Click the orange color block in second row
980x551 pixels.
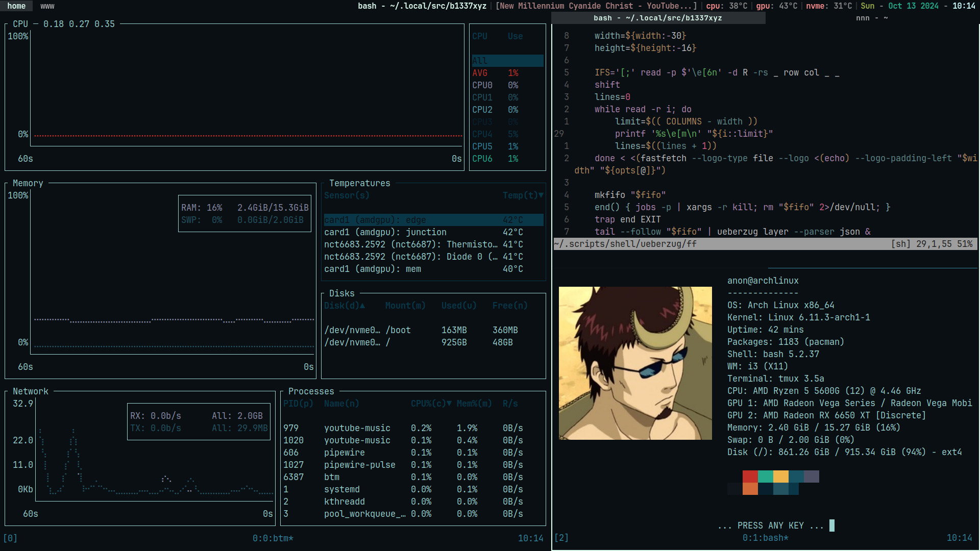coord(750,489)
